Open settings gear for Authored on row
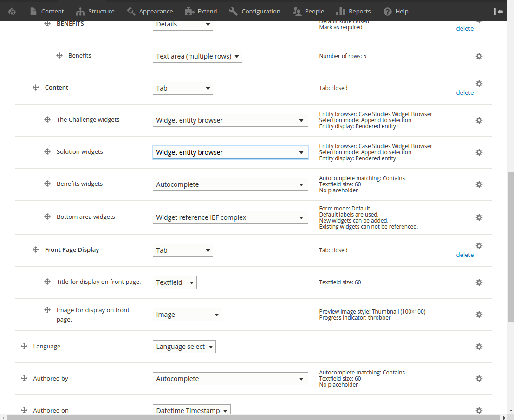The image size is (514, 420). [479, 411]
